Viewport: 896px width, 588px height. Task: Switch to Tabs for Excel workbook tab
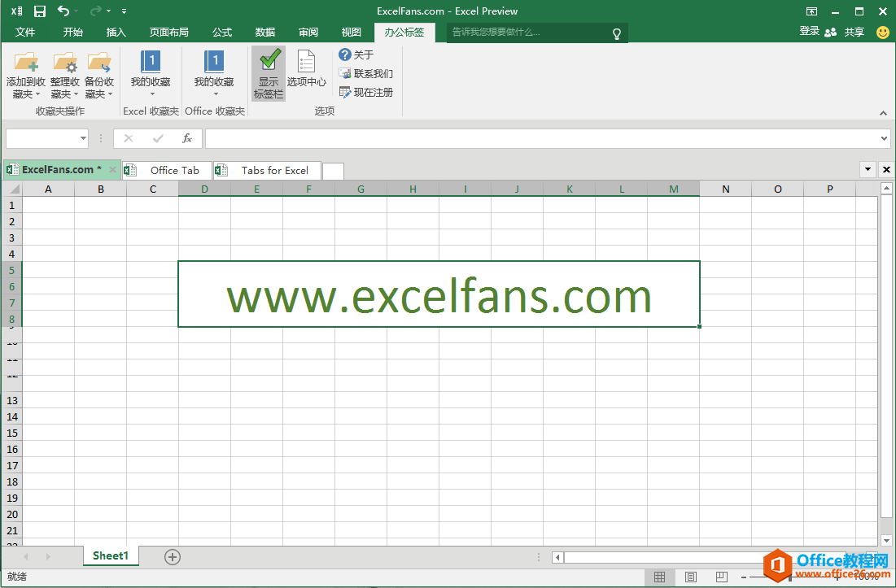coord(267,170)
